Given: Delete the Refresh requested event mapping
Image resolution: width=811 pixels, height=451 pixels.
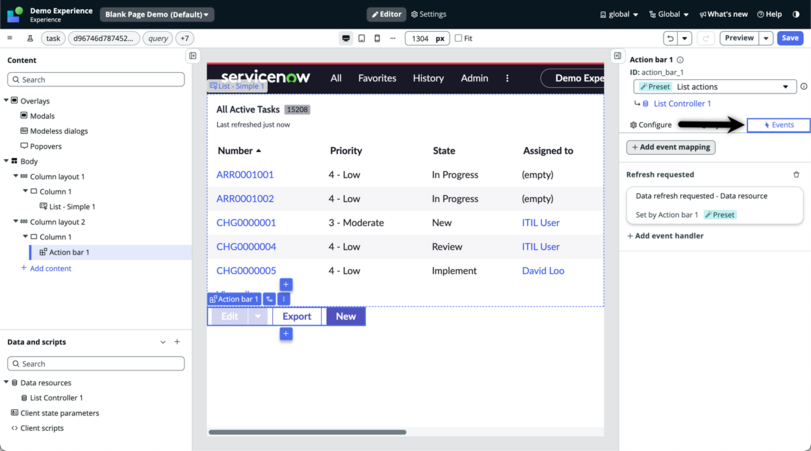Looking at the screenshot, I should click(796, 175).
